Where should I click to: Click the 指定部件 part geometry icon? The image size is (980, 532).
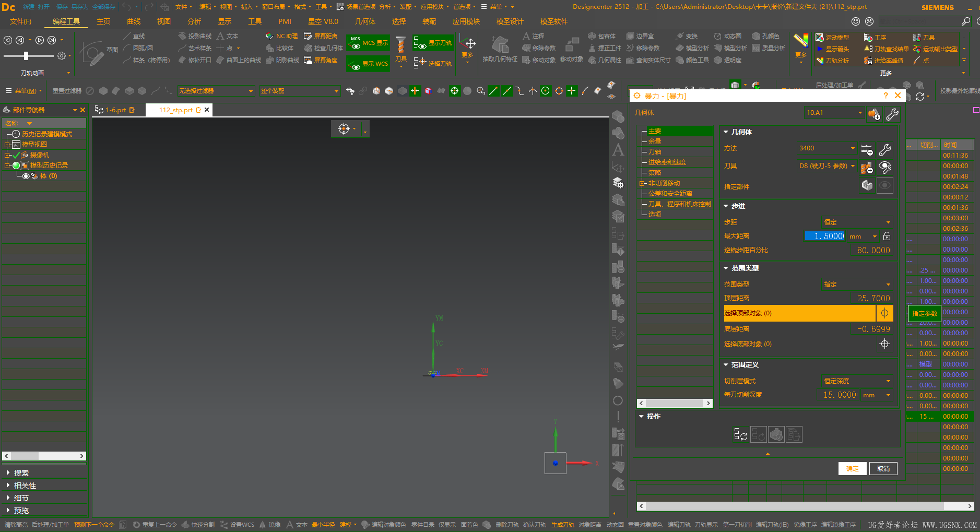(867, 186)
